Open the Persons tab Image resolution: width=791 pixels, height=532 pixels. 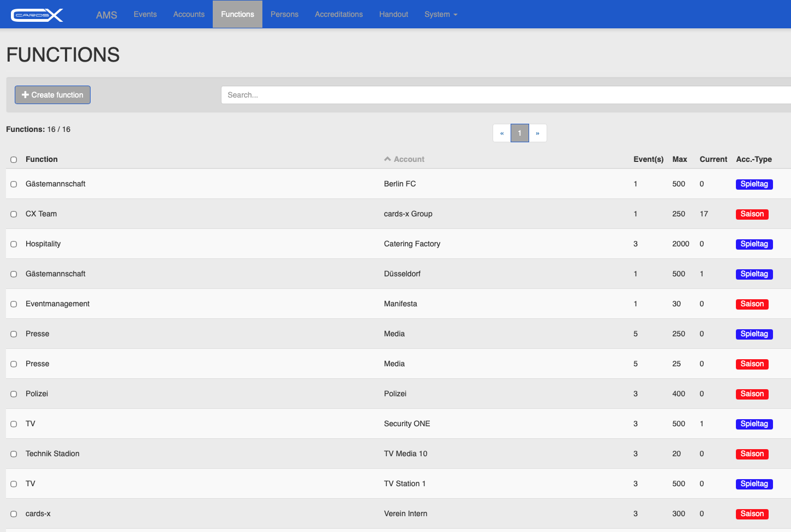[284, 14]
